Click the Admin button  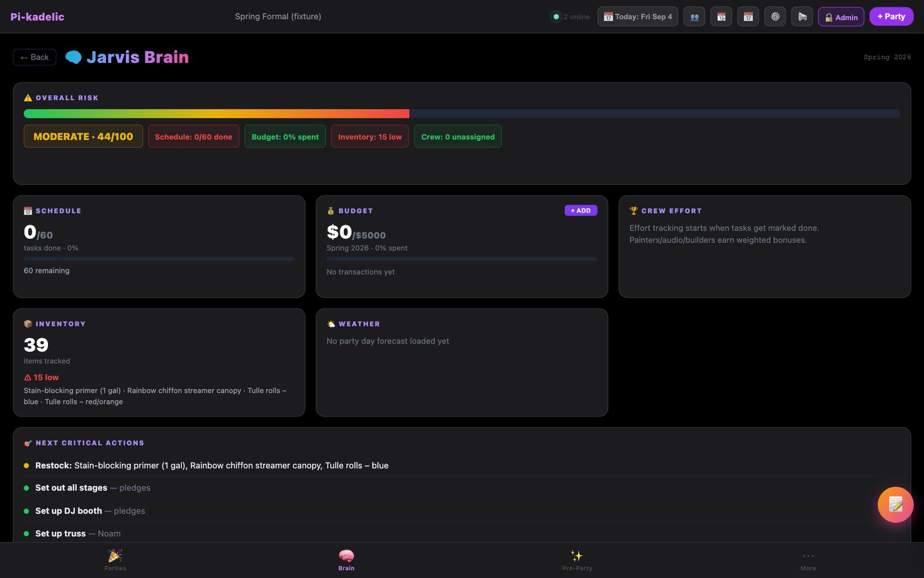click(x=841, y=17)
